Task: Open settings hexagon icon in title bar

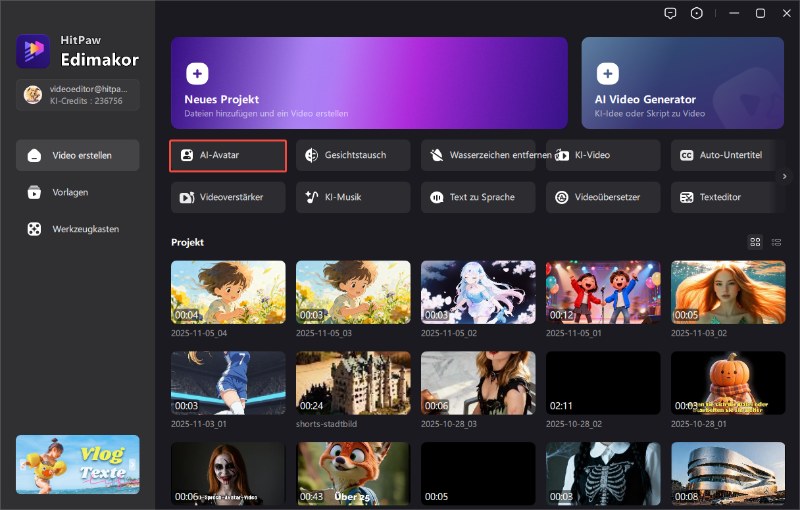Action: [697, 13]
